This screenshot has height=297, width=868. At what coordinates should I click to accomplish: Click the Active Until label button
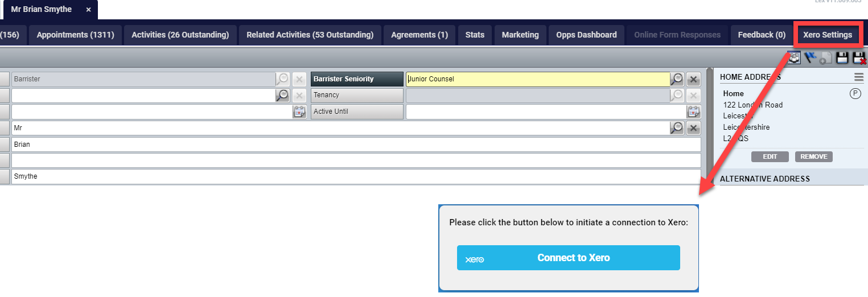coord(357,112)
